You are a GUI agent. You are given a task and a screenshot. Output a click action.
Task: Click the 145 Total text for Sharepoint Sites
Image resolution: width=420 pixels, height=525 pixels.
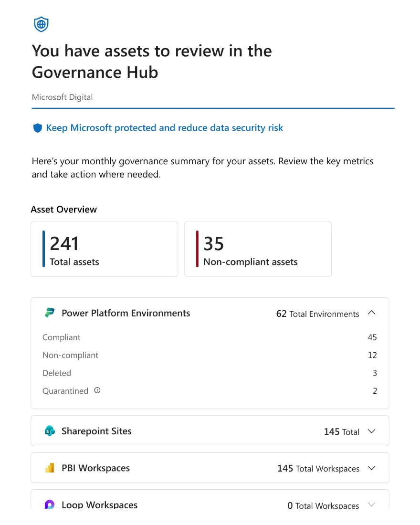pos(342,431)
